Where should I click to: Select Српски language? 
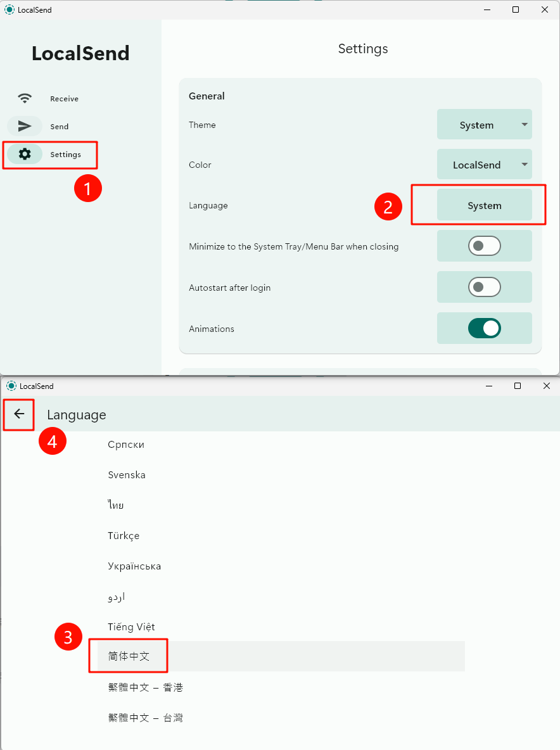pos(281,444)
